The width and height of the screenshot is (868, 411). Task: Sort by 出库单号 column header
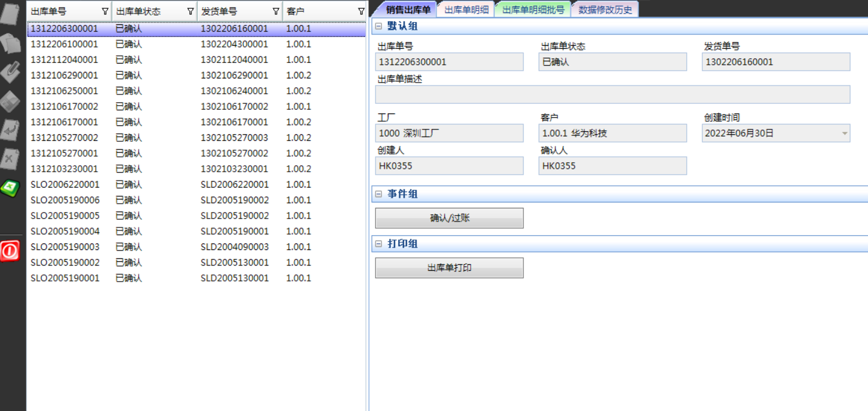pos(48,11)
